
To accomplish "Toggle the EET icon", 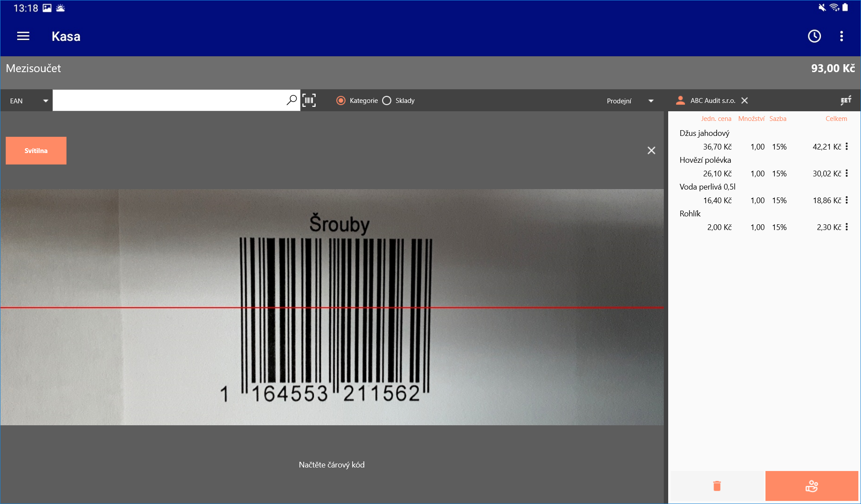I will pyautogui.click(x=846, y=100).
